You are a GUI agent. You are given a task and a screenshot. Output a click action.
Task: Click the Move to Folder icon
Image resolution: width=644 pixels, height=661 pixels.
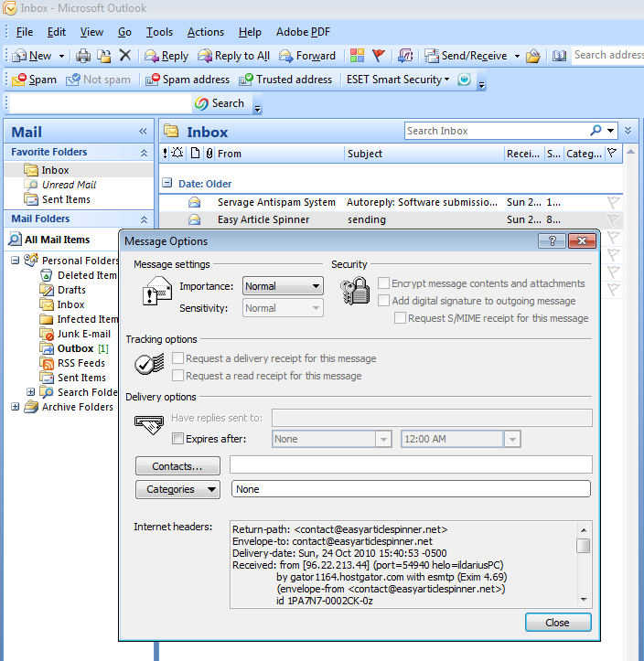coord(103,56)
